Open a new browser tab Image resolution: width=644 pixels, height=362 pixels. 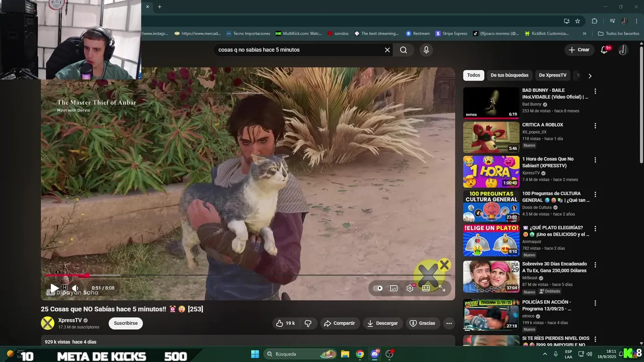point(159,7)
